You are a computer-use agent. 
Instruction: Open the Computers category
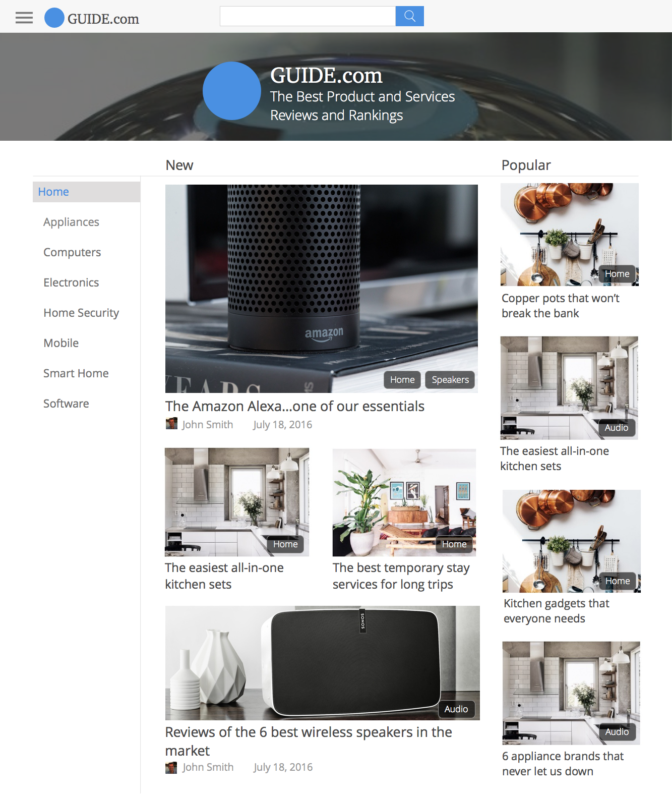[x=72, y=252]
